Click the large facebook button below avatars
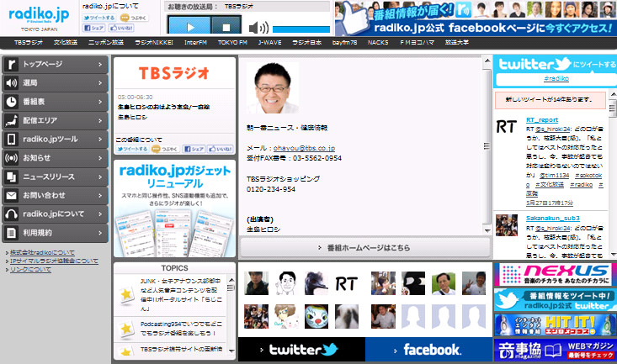617x364 pixels. click(429, 350)
